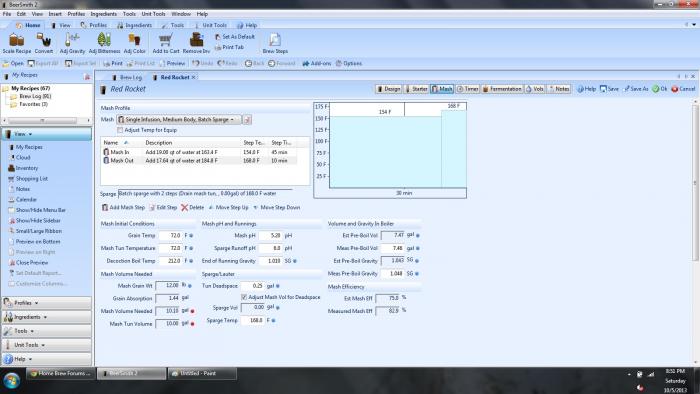The image size is (700, 394).
Task: Open the Mash profile dropdown
Action: 179,120
